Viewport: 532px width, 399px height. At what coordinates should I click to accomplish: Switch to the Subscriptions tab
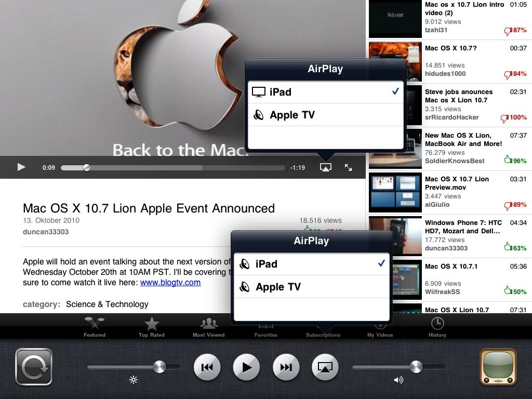click(x=323, y=334)
